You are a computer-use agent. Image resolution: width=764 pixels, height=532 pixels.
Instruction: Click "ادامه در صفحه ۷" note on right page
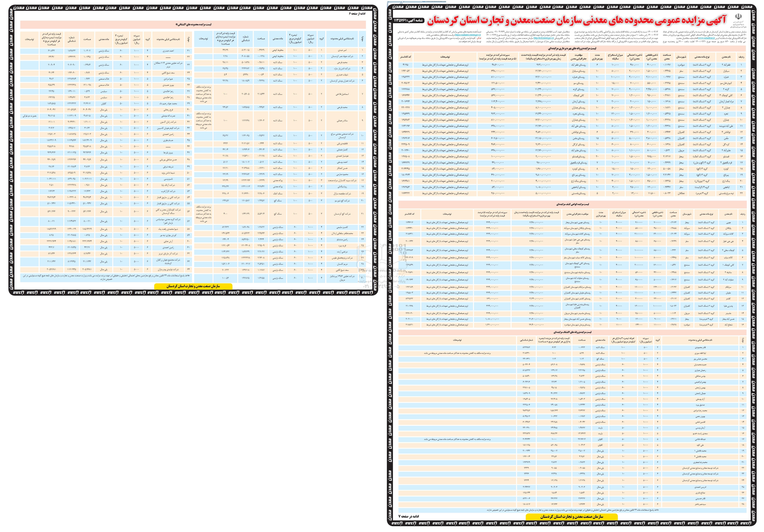(408, 516)
